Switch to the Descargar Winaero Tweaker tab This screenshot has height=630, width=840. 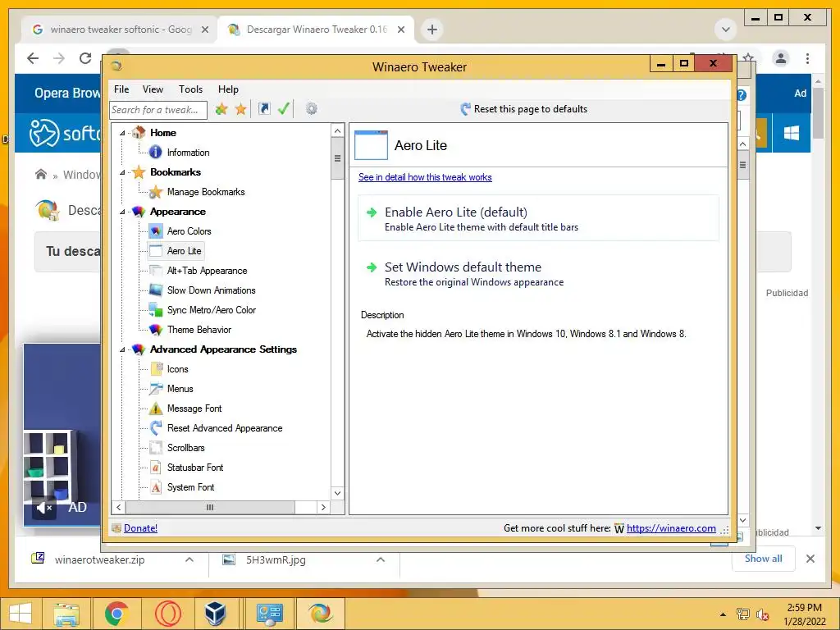(316, 30)
